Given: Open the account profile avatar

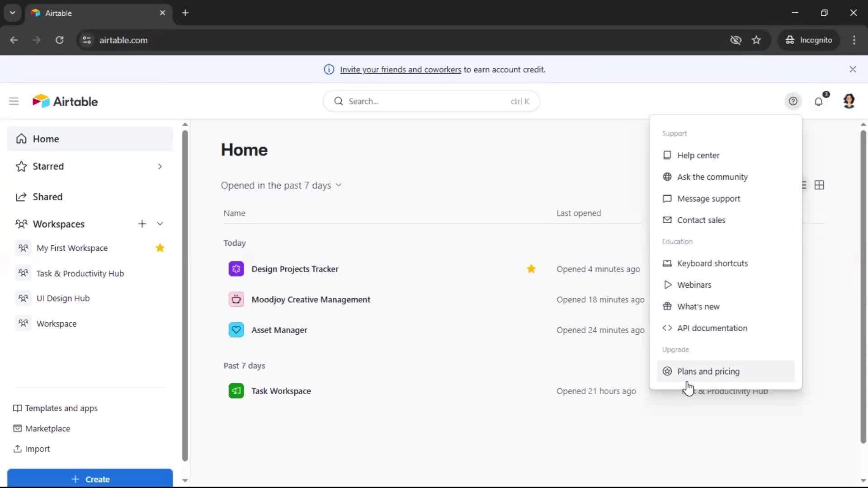Looking at the screenshot, I should [849, 101].
